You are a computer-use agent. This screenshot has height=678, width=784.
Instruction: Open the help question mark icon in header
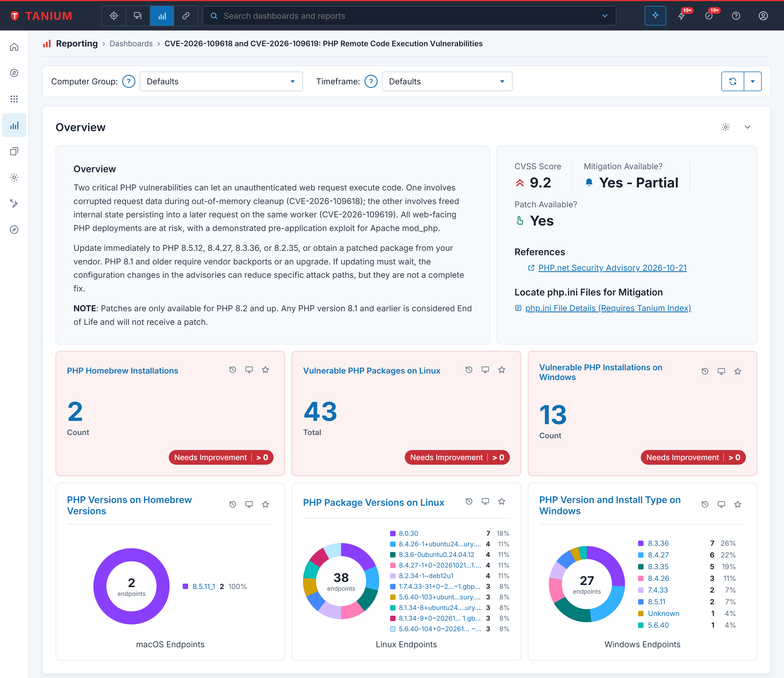click(736, 16)
